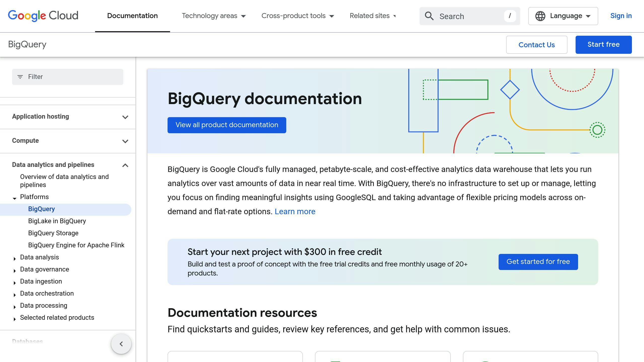Image resolution: width=644 pixels, height=362 pixels.
Task: Click the Start free button
Action: point(603,45)
